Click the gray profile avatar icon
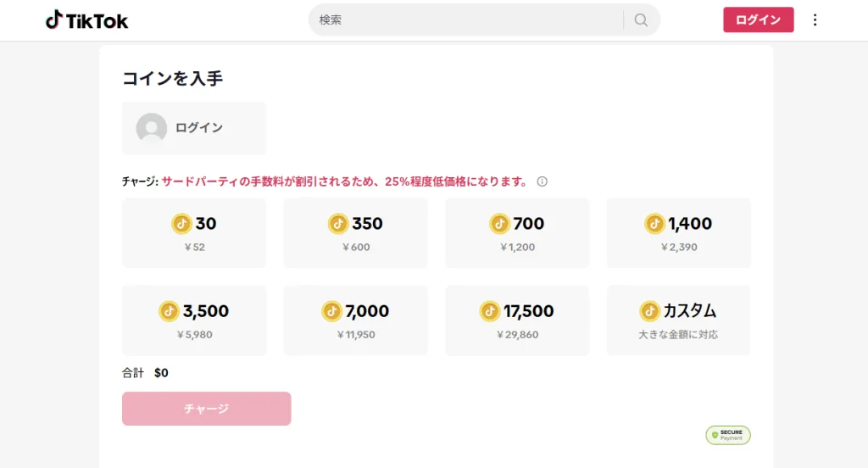Screen dimensions: 868x468 click(x=152, y=128)
